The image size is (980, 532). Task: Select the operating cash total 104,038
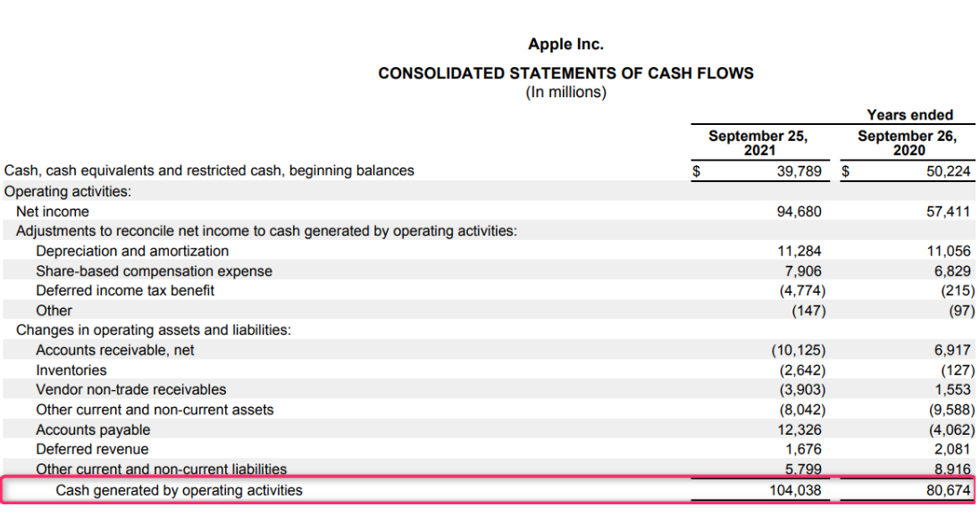(x=795, y=490)
